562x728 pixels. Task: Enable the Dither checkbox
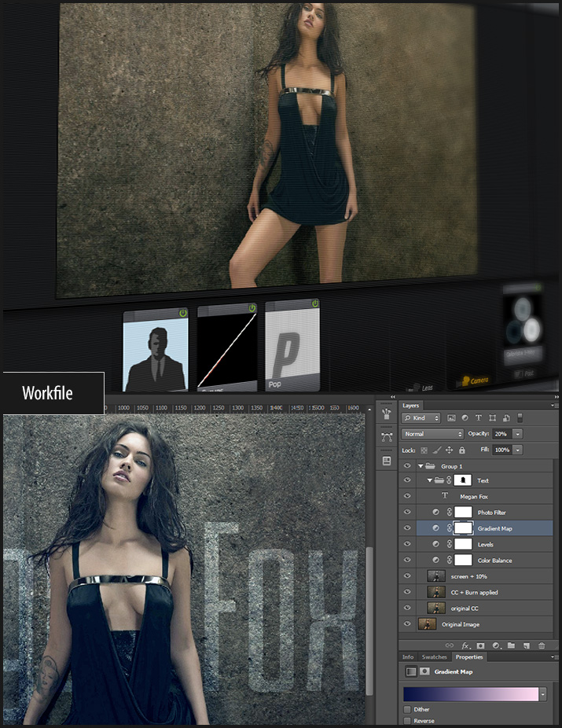click(407, 709)
